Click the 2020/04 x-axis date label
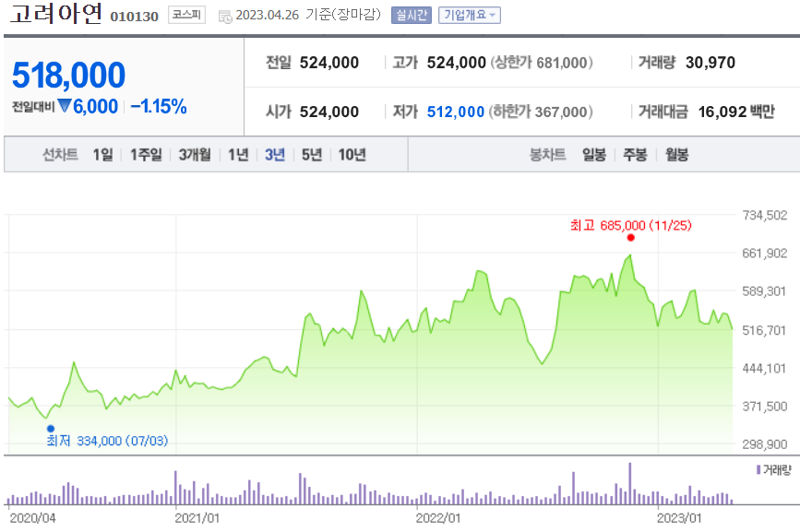The height and width of the screenshot is (532, 800). click(32, 518)
